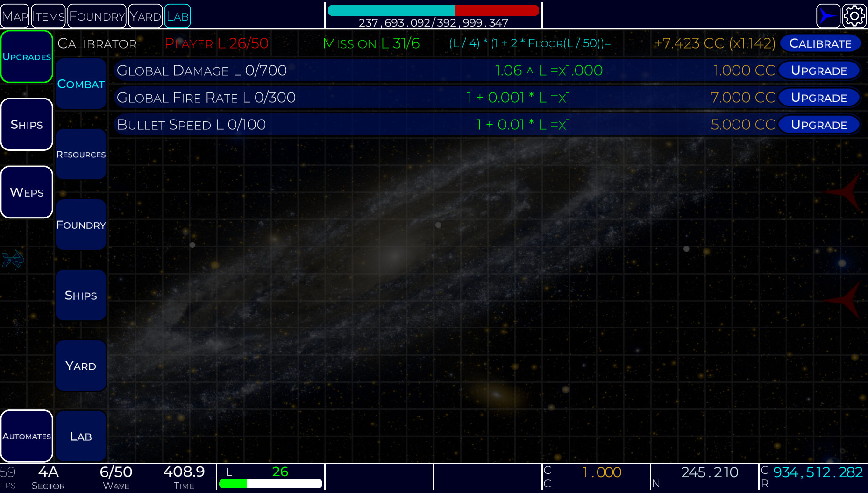Select the Map tab

pyautogui.click(x=14, y=15)
